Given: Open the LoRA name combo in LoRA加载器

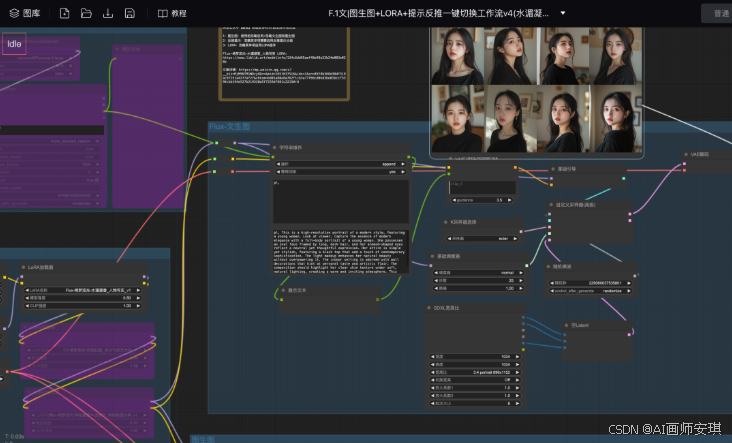Looking at the screenshot, I should point(83,290).
